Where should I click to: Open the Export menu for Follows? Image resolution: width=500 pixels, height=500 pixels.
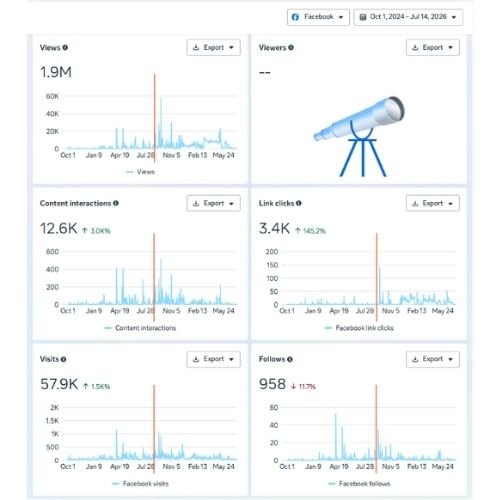click(x=433, y=359)
